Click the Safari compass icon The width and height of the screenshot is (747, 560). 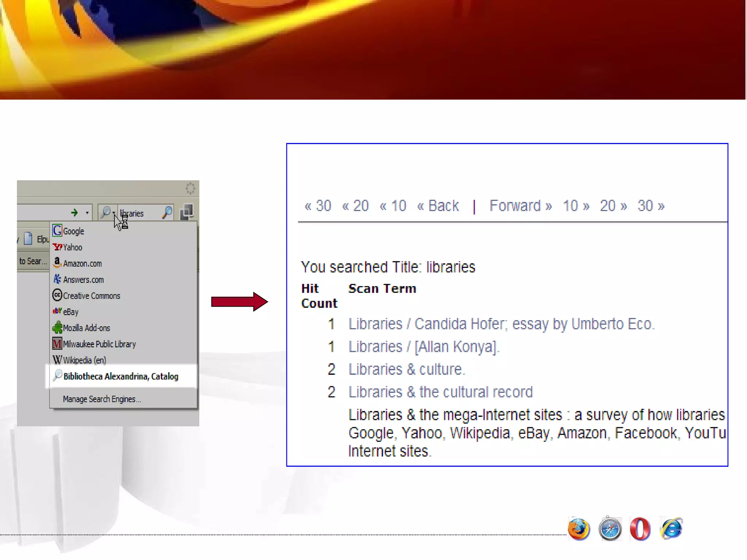coord(610,529)
